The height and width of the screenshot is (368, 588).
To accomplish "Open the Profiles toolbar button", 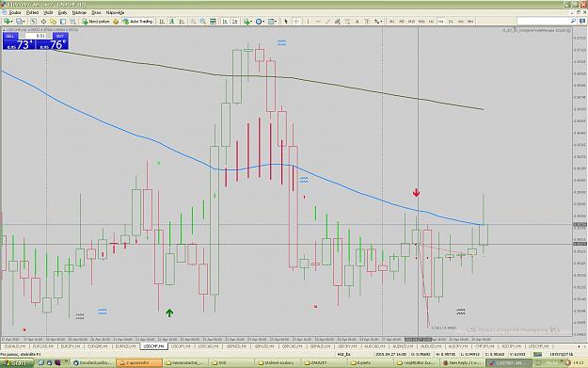I will [x=21, y=22].
